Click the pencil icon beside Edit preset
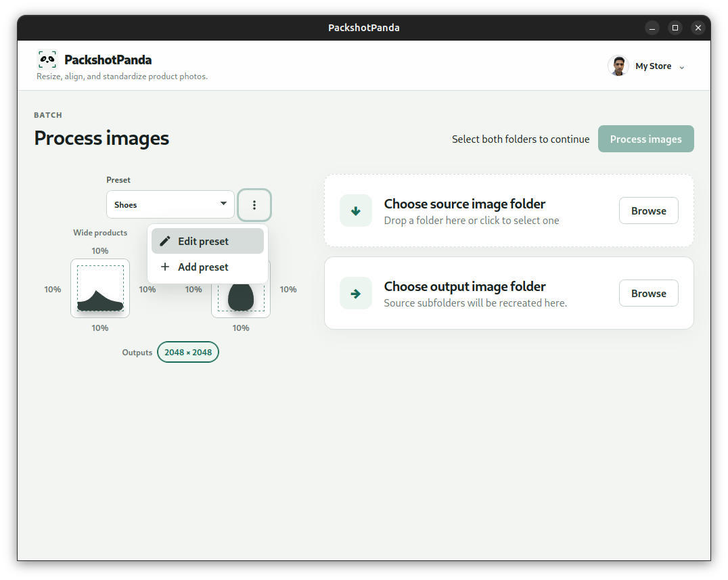Viewport: 728px width, 580px height. click(x=165, y=241)
